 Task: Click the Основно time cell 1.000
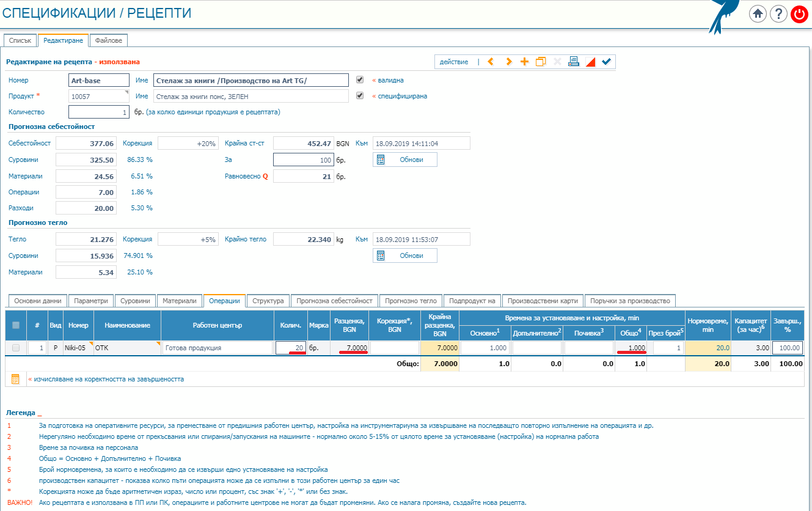485,348
